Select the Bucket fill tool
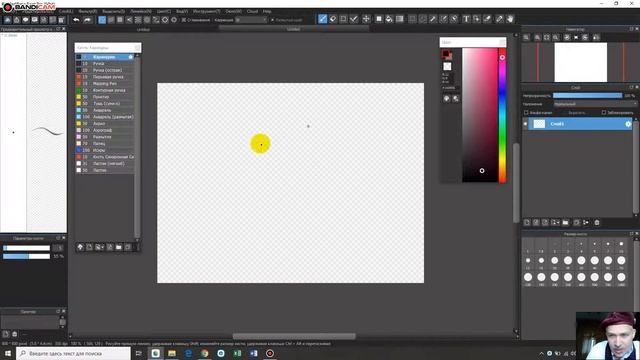 point(389,19)
